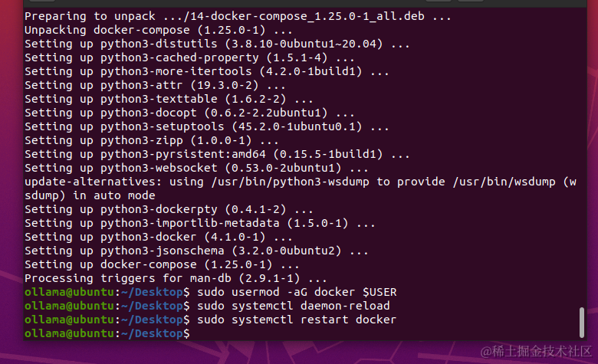Click the 'Setting up python3-texttable' line
598x364 pixels.
[169, 99]
